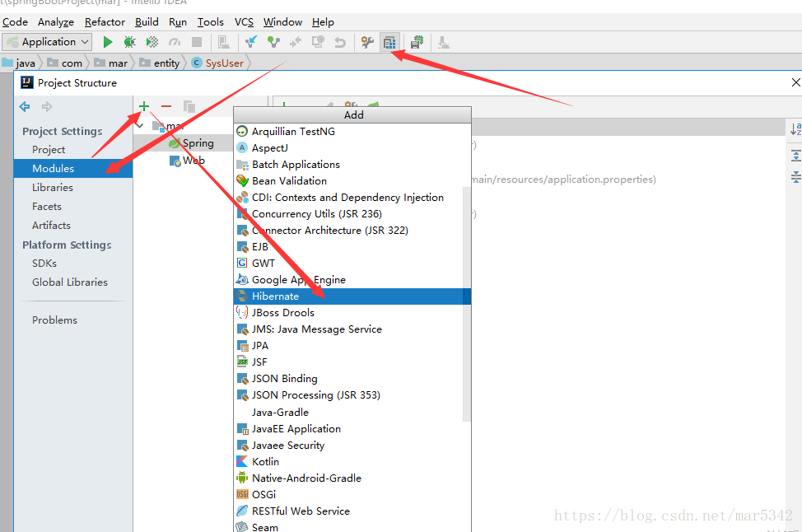Choose GWT from the Add popup
Viewport: 802px width, 532px height.
point(348,263)
